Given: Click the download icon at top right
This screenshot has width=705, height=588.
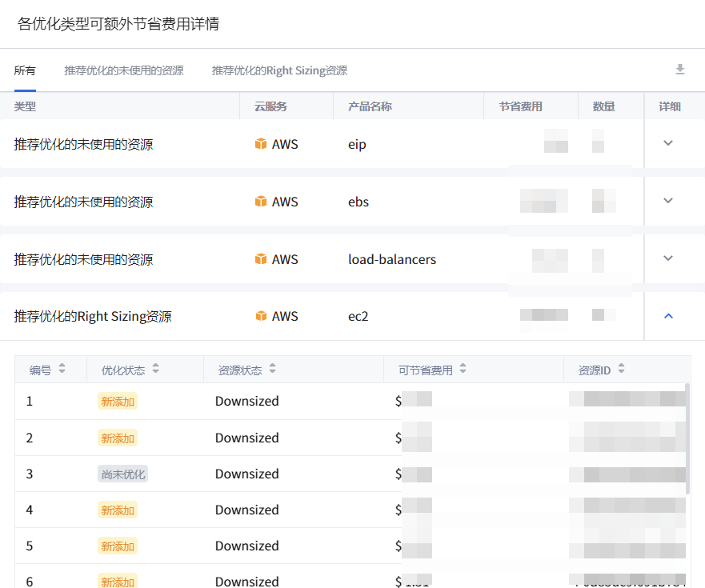Looking at the screenshot, I should coord(680,70).
